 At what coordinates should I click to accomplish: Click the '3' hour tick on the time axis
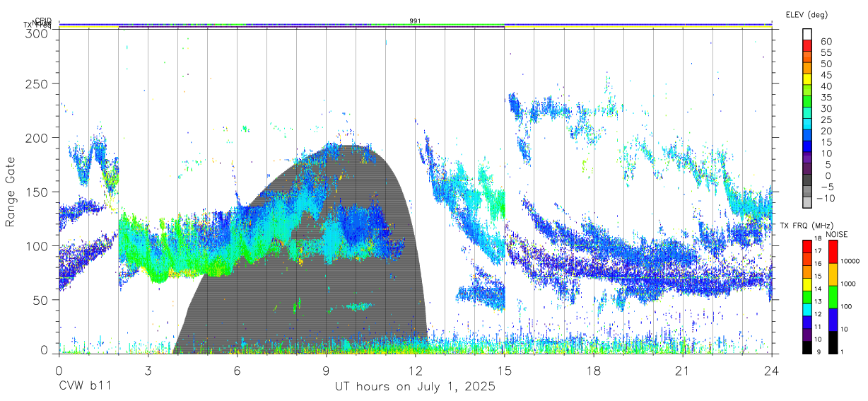(148, 371)
